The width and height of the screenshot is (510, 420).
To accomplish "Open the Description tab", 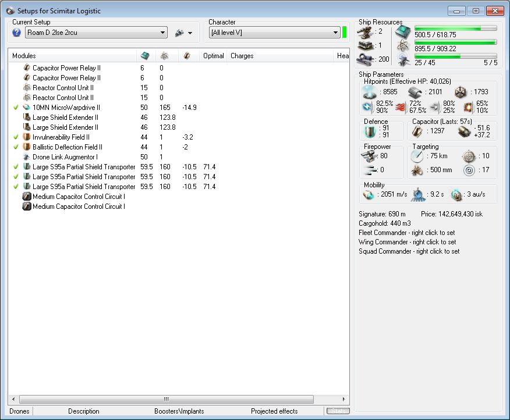I will click(x=84, y=411).
